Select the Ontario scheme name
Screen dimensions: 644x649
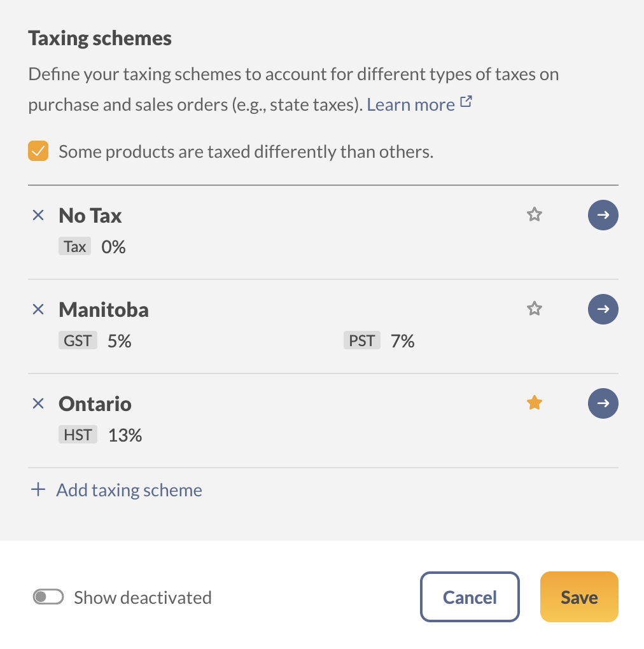point(95,404)
